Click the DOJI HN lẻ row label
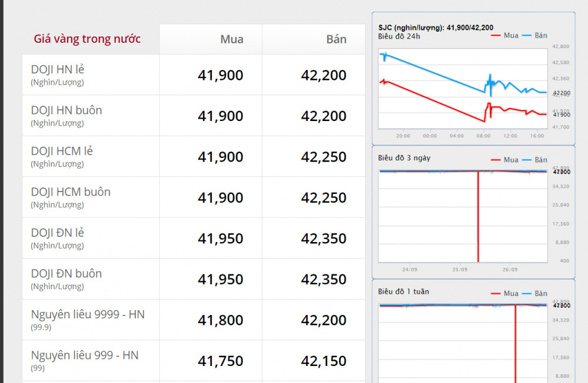Viewport: 588px width, 383px height. (58, 69)
